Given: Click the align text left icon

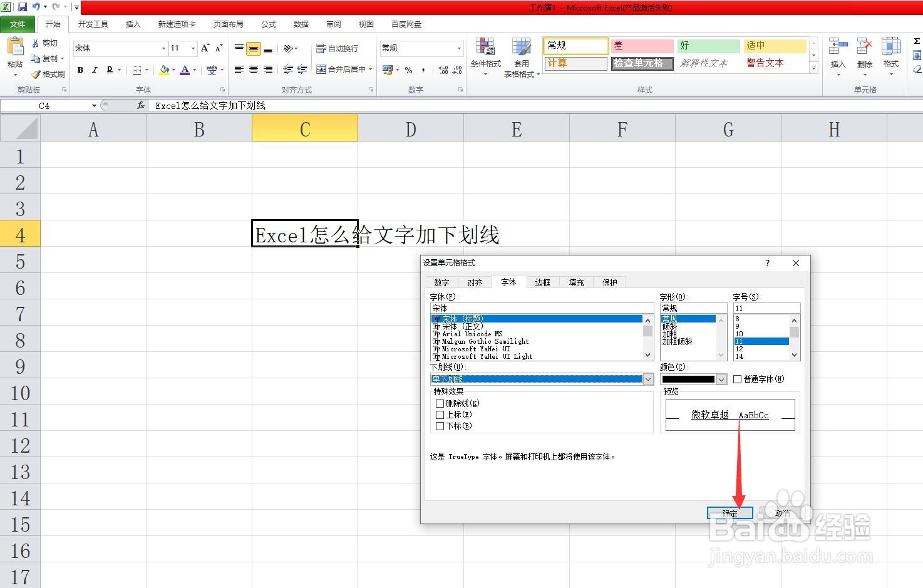Looking at the screenshot, I should (x=239, y=70).
